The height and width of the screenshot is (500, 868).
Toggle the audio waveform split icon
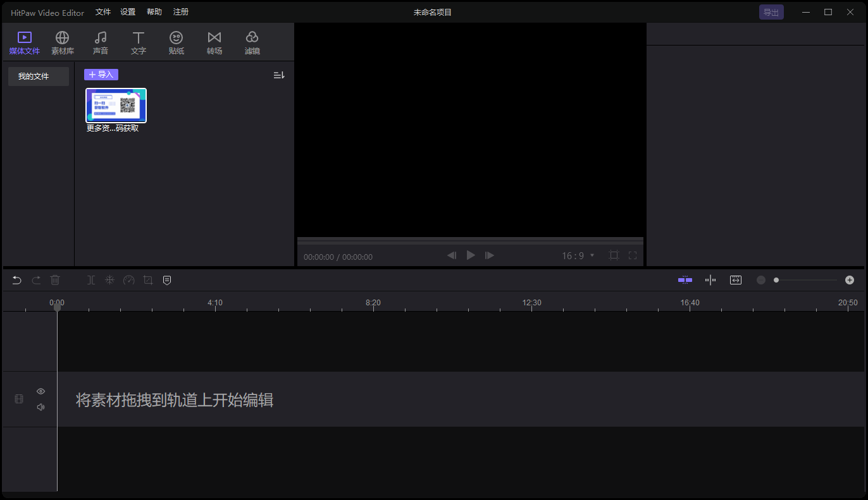(710, 280)
